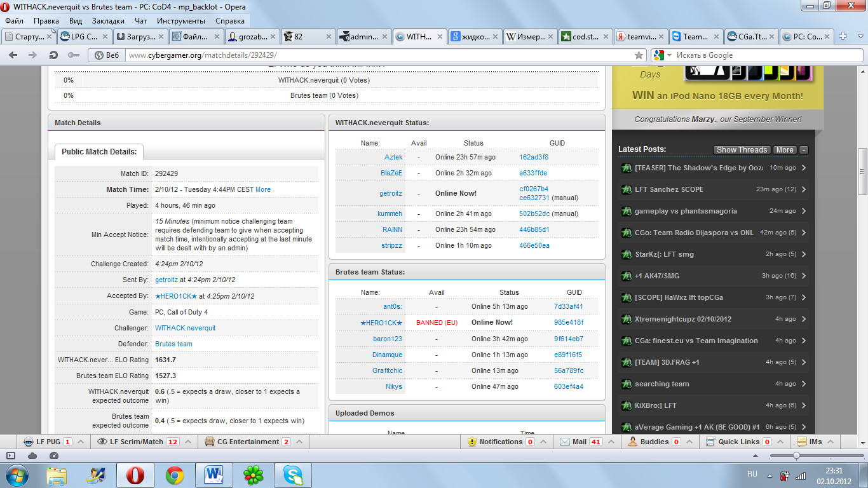Open the Opera Link cloud icon

point(32,456)
